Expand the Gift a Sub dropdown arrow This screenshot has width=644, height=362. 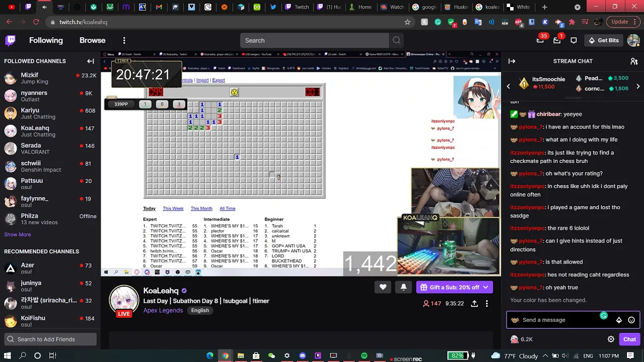(x=486, y=287)
